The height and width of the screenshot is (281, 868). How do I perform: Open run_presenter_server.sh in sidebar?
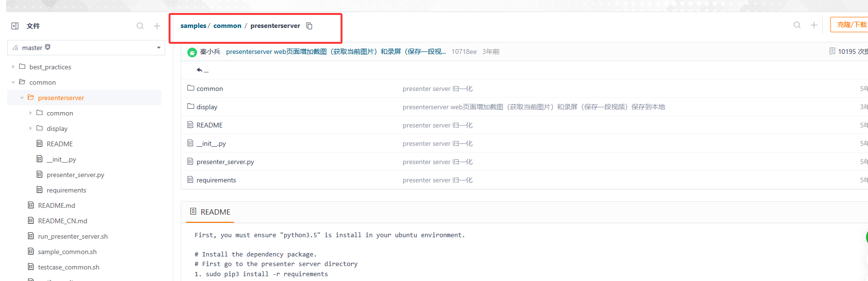[x=73, y=236]
